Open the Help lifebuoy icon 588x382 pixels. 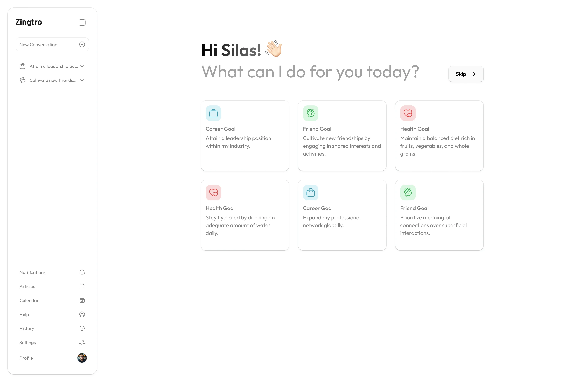(82, 314)
